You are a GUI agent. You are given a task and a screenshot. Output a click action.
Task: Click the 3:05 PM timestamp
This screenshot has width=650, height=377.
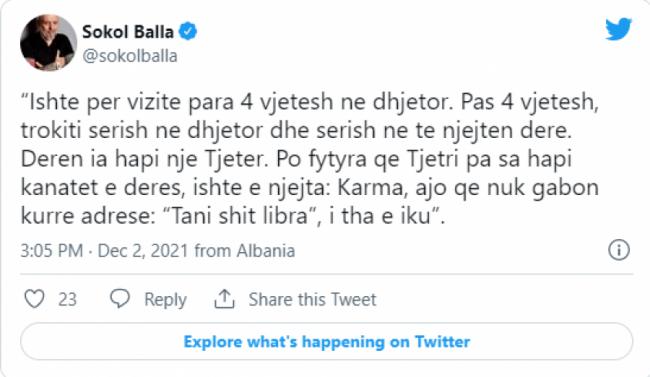(52, 251)
